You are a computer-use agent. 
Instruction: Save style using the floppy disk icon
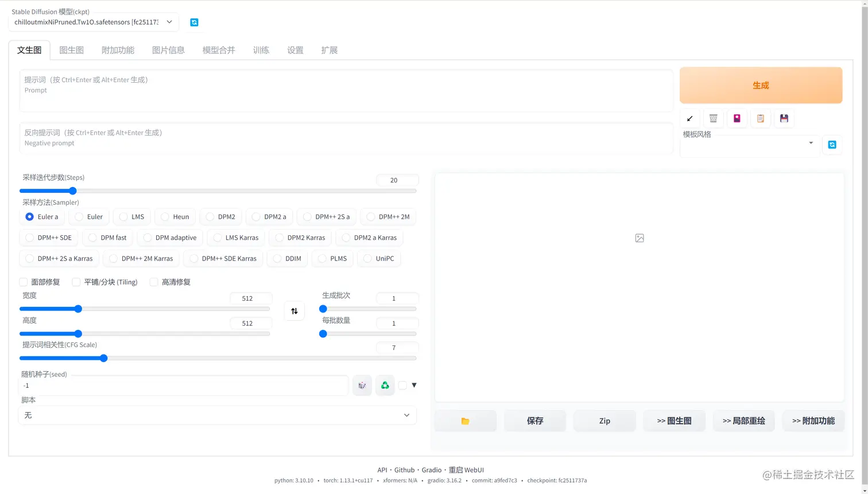tap(784, 118)
